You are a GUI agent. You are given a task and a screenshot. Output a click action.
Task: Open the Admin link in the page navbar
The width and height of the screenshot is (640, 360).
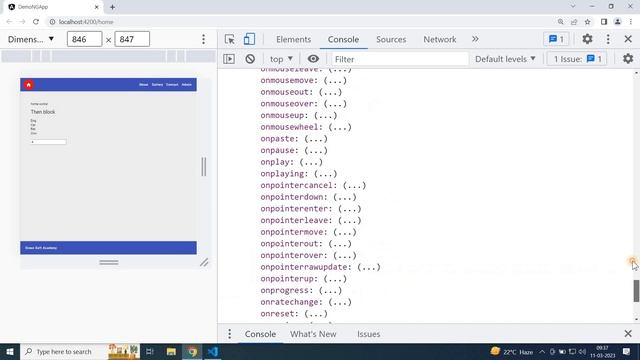click(187, 84)
